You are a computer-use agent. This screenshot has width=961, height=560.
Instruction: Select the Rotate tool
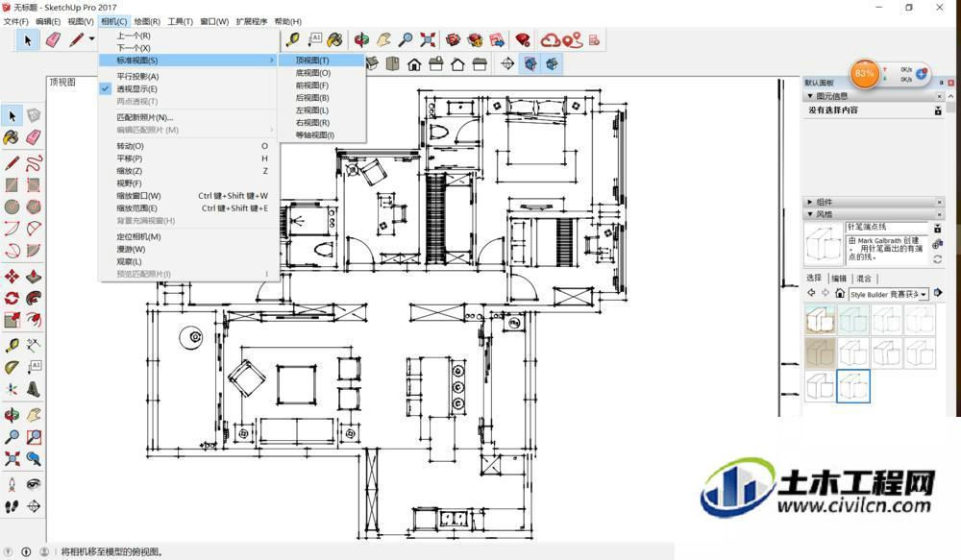pyautogui.click(x=11, y=299)
